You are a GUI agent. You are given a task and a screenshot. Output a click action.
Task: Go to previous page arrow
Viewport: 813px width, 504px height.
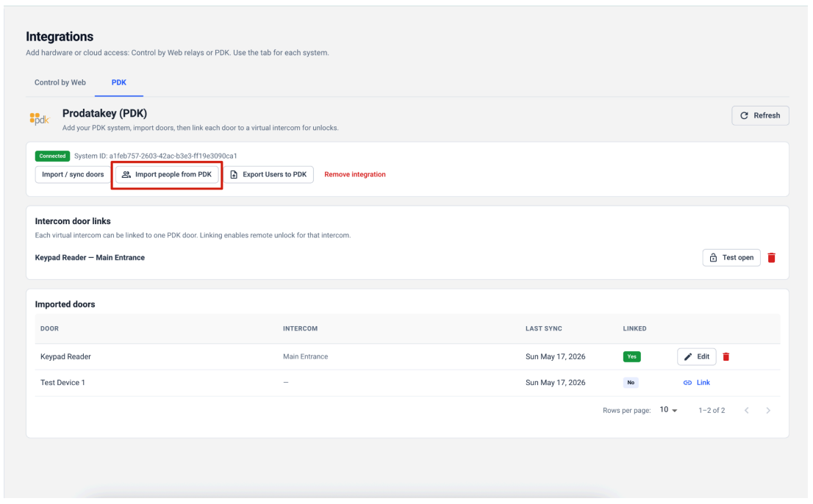(x=747, y=410)
